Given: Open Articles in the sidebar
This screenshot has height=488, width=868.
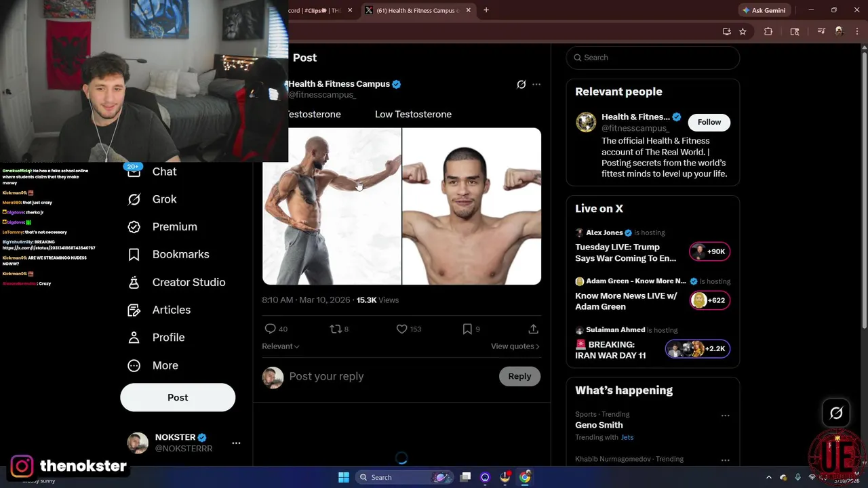Looking at the screenshot, I should tap(160, 310).
